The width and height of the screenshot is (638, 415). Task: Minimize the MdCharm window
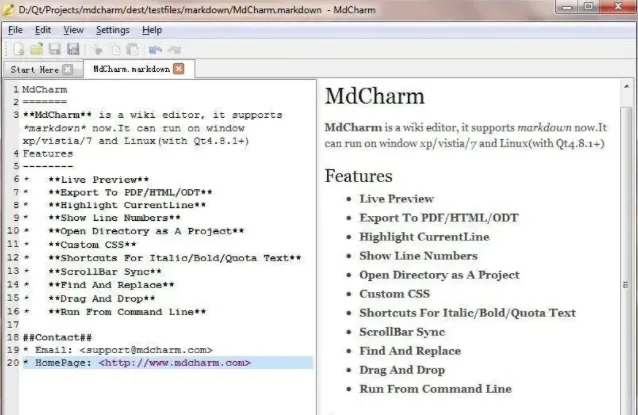pyautogui.click(x=568, y=7)
